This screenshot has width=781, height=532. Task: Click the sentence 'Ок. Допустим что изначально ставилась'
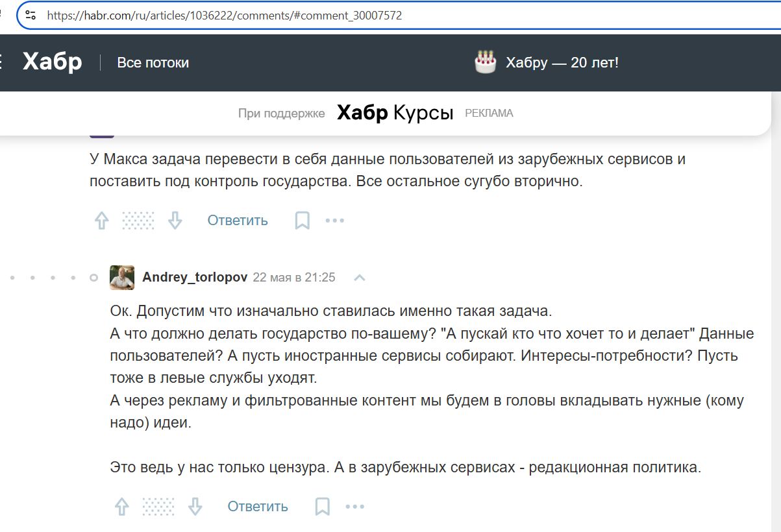330,311
